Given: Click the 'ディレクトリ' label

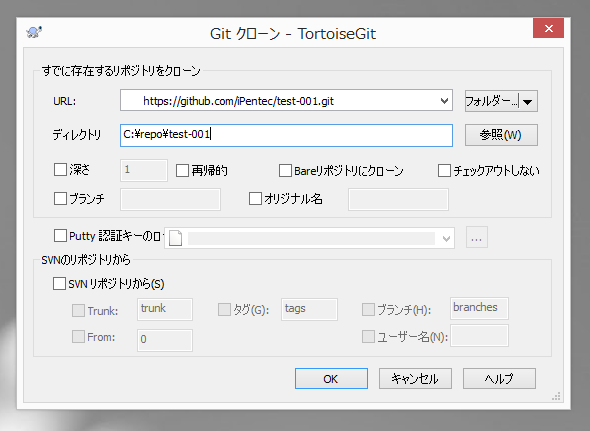Looking at the screenshot, I should point(77,135).
